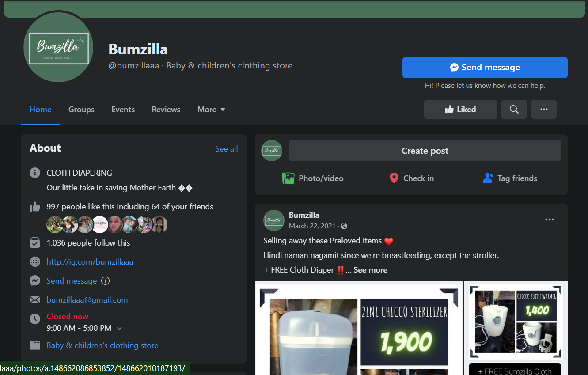Switch to the Home tab
Screen dimensions: 588x375
click(41, 110)
